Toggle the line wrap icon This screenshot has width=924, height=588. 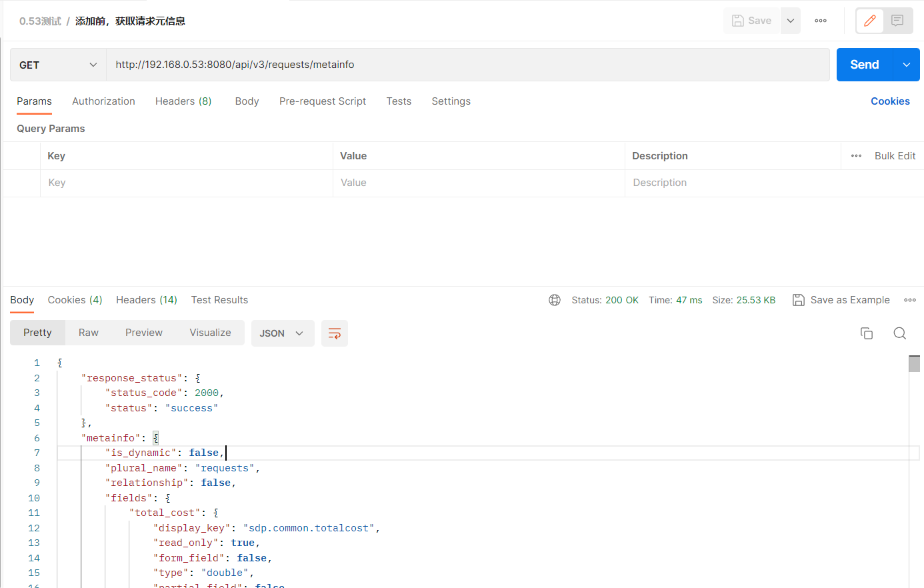click(x=335, y=333)
